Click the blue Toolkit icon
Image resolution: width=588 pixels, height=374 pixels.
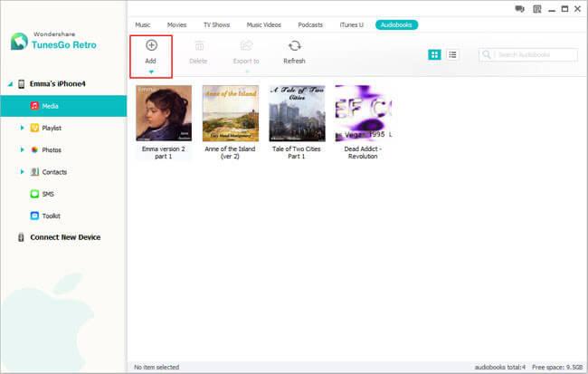[x=34, y=216]
